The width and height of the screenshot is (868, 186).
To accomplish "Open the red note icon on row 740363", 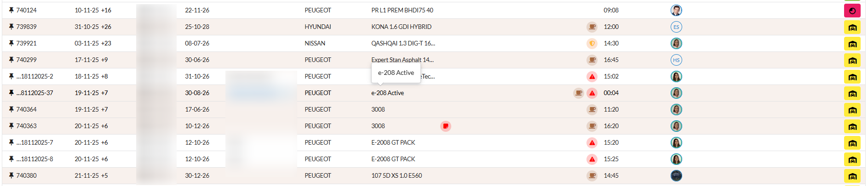I will [445, 126].
